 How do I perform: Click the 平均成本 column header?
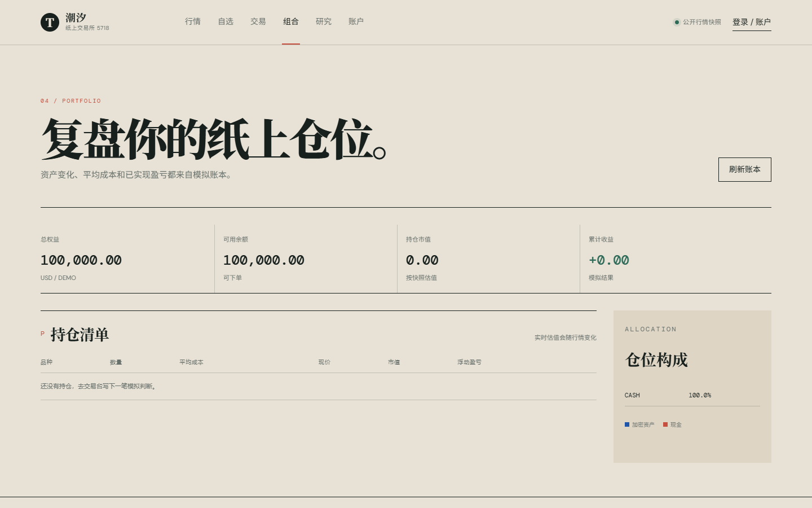click(x=191, y=362)
